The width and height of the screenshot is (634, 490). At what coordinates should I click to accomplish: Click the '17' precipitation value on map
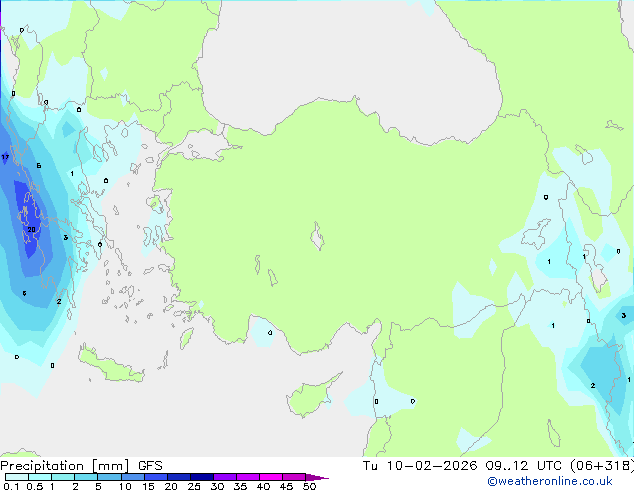tap(5, 157)
